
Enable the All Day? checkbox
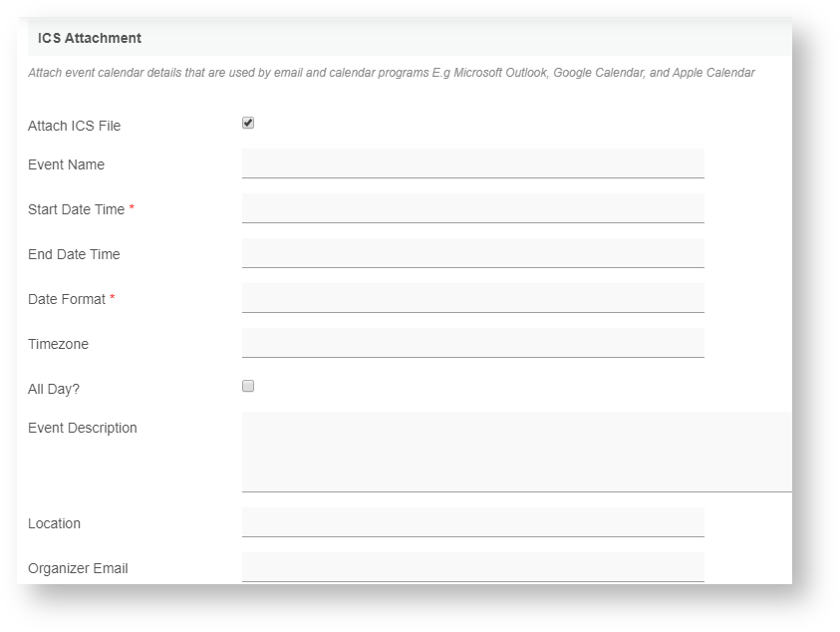tap(248, 386)
